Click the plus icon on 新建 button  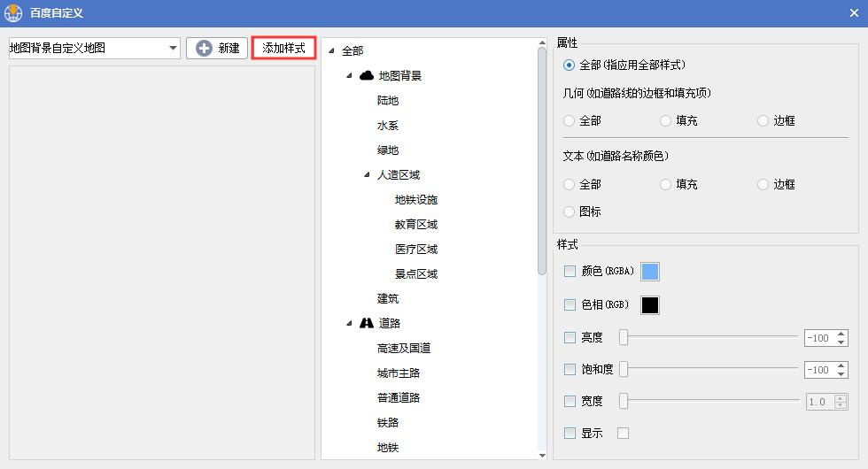click(x=204, y=48)
